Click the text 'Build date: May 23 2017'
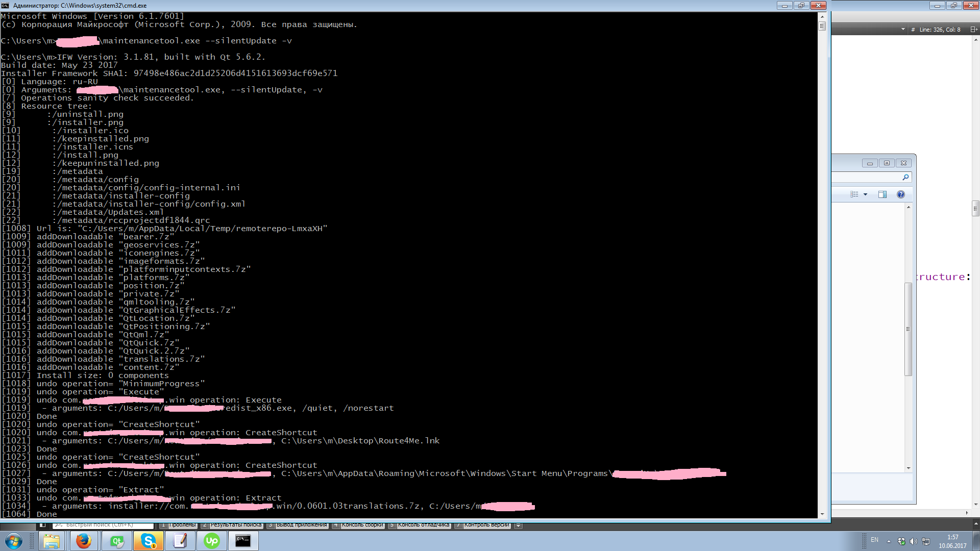This screenshot has width=980, height=551. click(x=59, y=65)
